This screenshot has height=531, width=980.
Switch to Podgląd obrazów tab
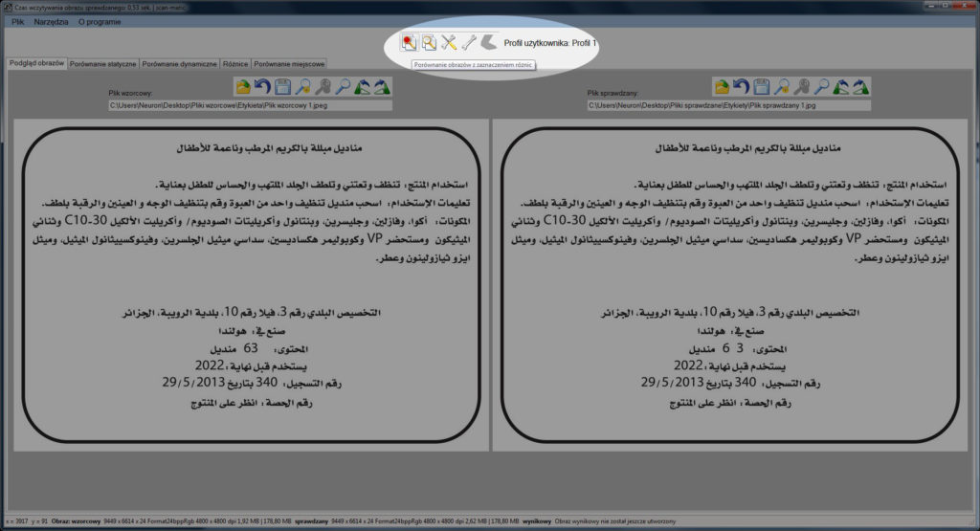tap(36, 63)
